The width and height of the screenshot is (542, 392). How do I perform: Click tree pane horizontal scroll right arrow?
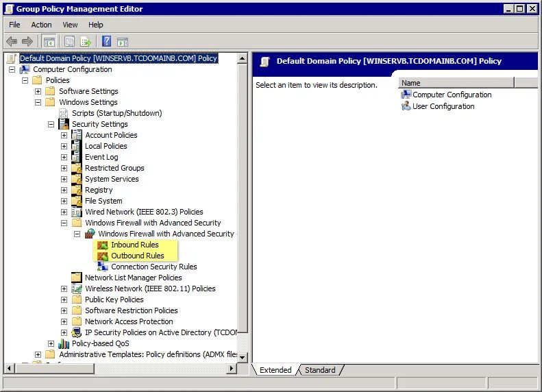232,369
